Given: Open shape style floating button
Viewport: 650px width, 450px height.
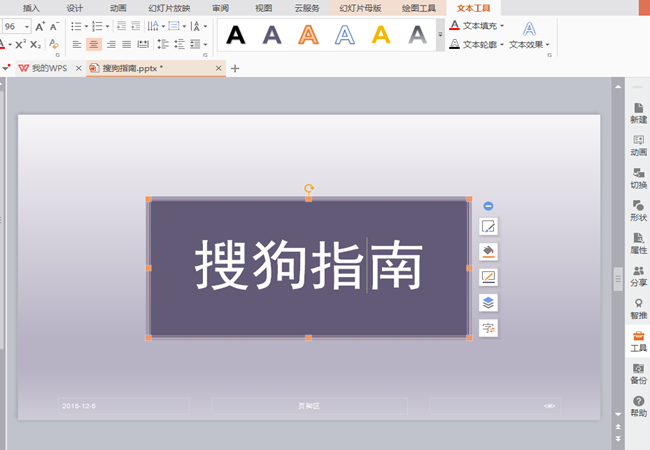Looking at the screenshot, I should pos(488,227).
